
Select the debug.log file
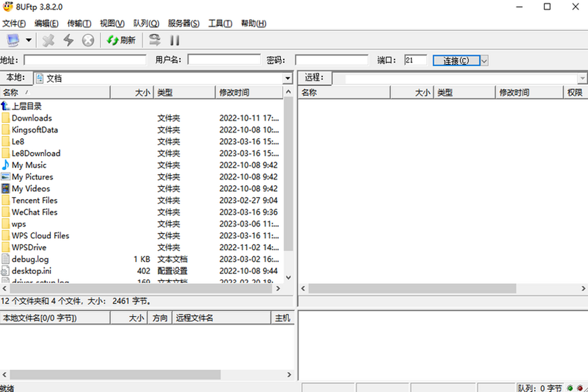pos(30,259)
